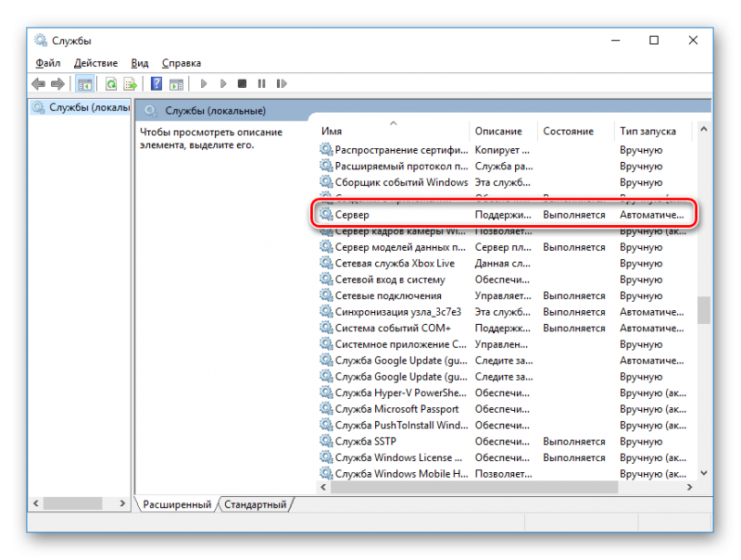Open the Вид menu
Viewport: 741px width, 560px height.
[140, 63]
